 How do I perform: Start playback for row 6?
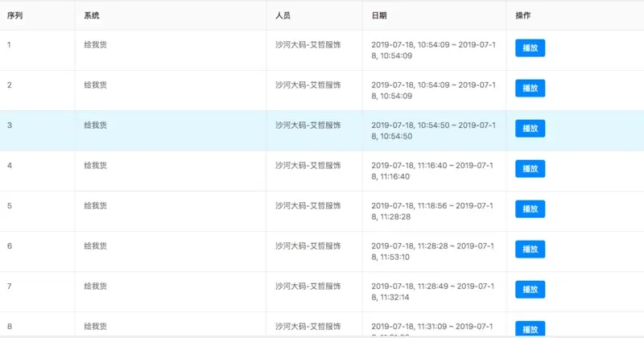coord(530,249)
